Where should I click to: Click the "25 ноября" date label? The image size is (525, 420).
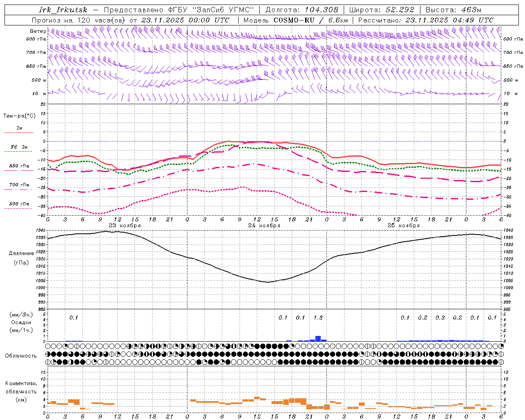point(404,225)
